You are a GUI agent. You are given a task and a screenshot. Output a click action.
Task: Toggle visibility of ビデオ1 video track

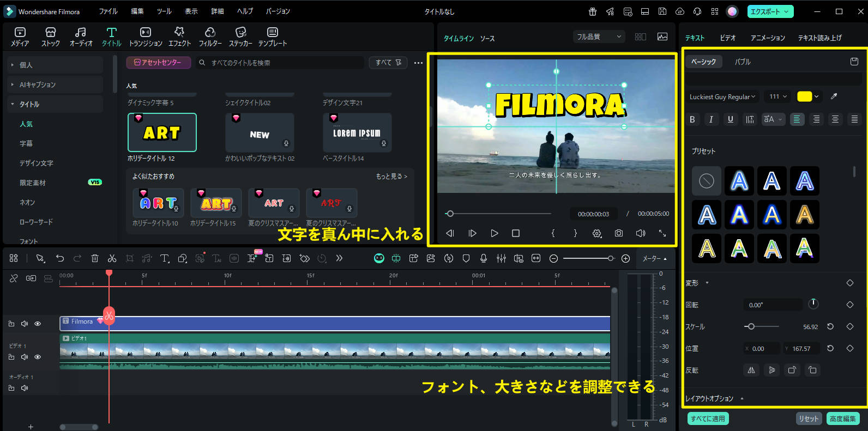pyautogui.click(x=38, y=357)
